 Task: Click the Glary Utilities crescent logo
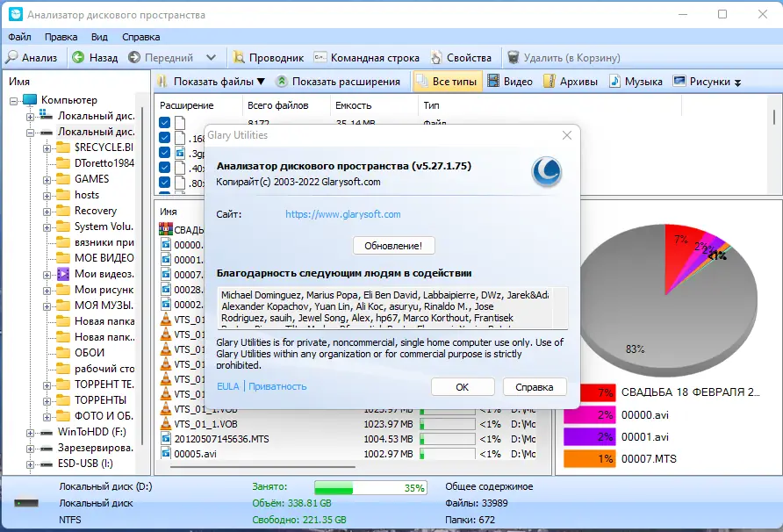[547, 172]
